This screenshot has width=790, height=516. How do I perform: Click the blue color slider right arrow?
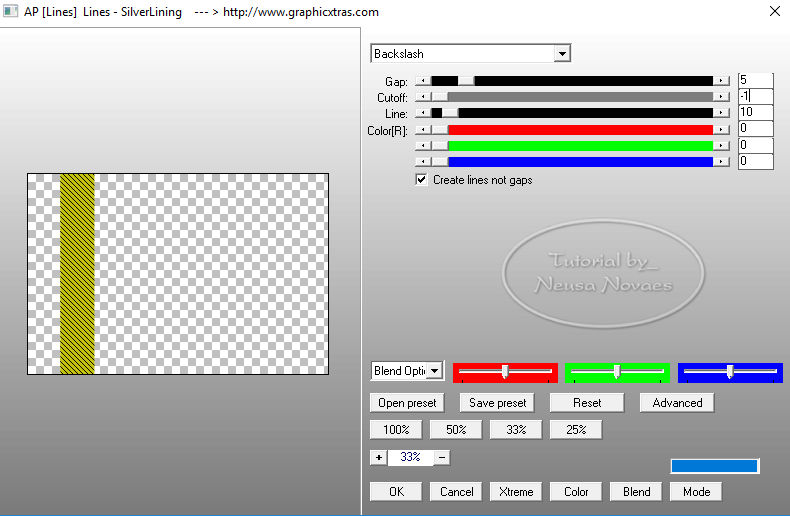pos(721,161)
